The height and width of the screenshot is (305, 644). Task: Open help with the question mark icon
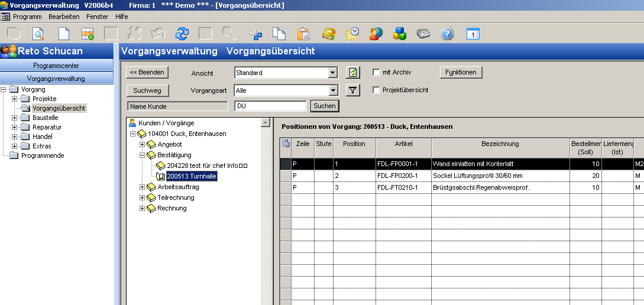(x=447, y=34)
